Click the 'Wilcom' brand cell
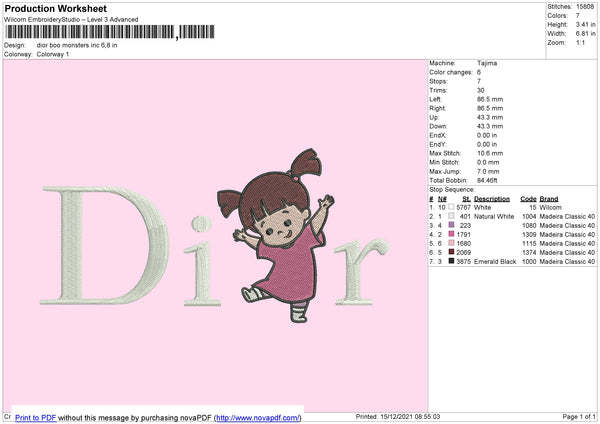The image size is (600, 424). 550,207
